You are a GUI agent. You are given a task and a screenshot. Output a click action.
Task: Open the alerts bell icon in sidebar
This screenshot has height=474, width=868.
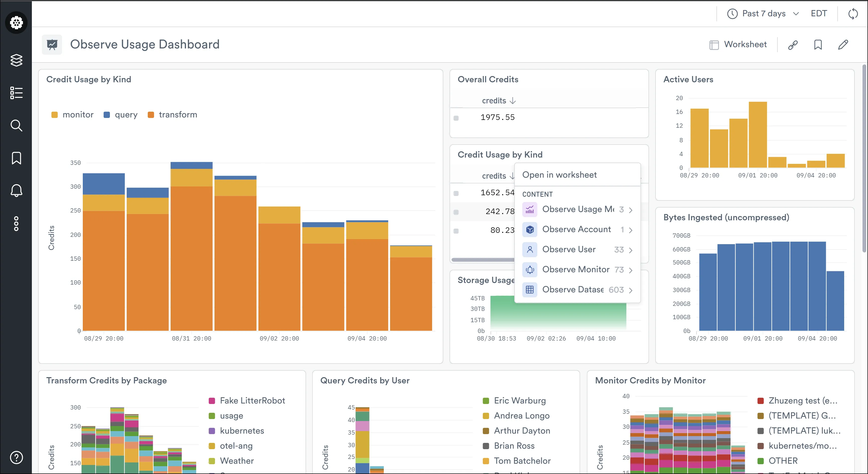point(16,190)
